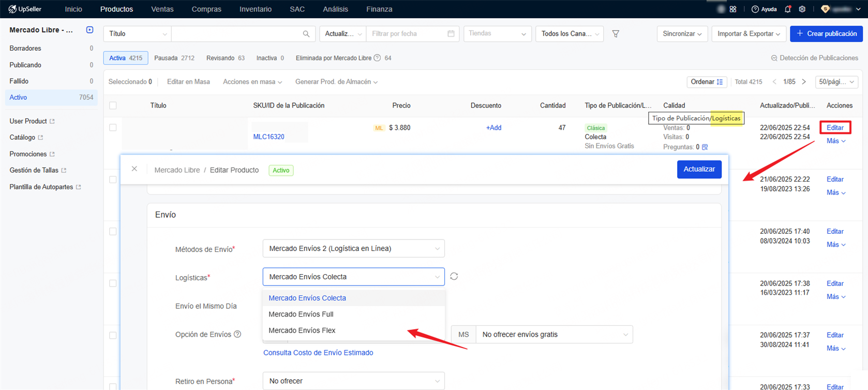Select the row updated 21/06/2025 22:22

pyautogui.click(x=113, y=179)
